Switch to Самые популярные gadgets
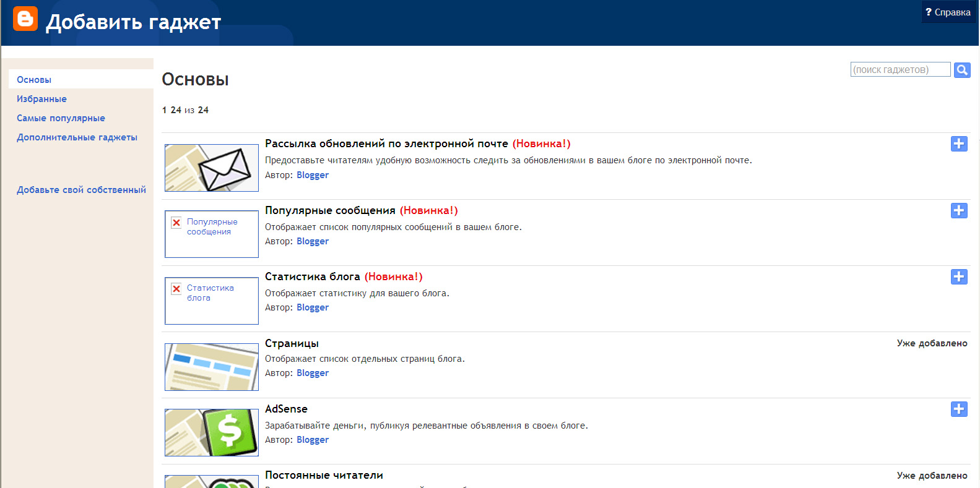 pyautogui.click(x=61, y=118)
